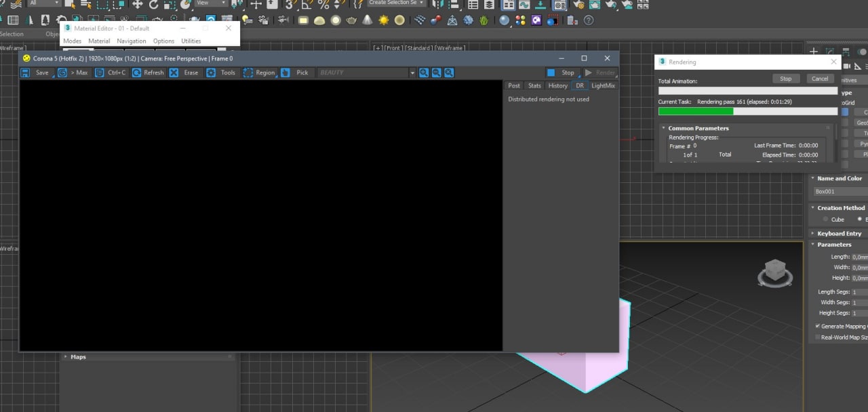Image resolution: width=868 pixels, height=412 pixels.
Task: Select the Cube creation method radio
Action: tap(825, 220)
